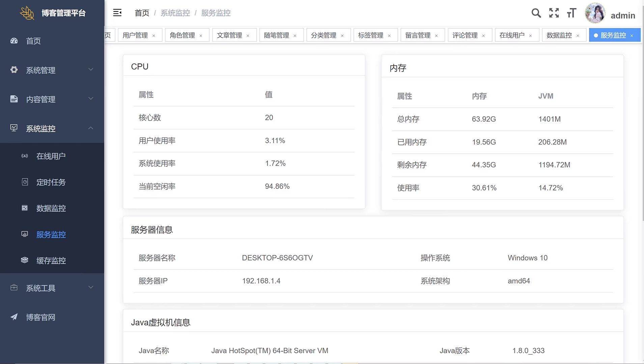Close the 在线用户 tab
The image size is (644, 364).
click(530, 36)
